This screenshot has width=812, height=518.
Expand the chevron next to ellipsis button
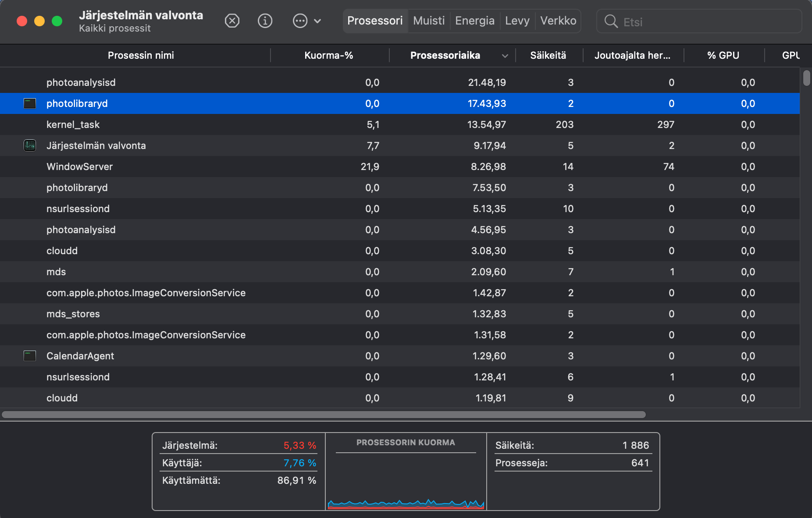(x=318, y=21)
